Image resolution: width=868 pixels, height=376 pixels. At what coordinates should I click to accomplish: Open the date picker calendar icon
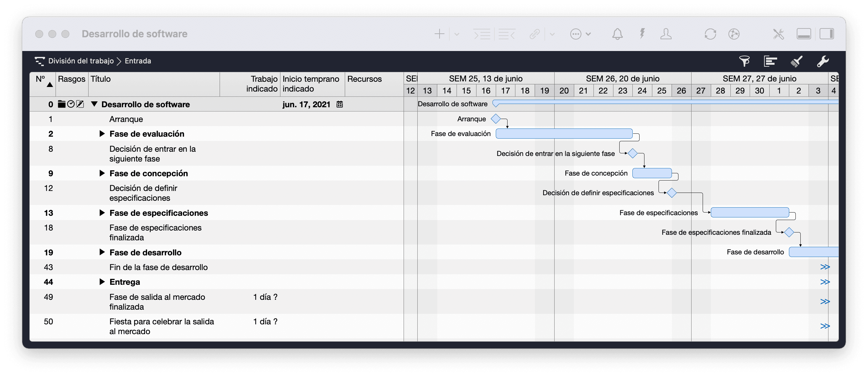[x=340, y=105]
